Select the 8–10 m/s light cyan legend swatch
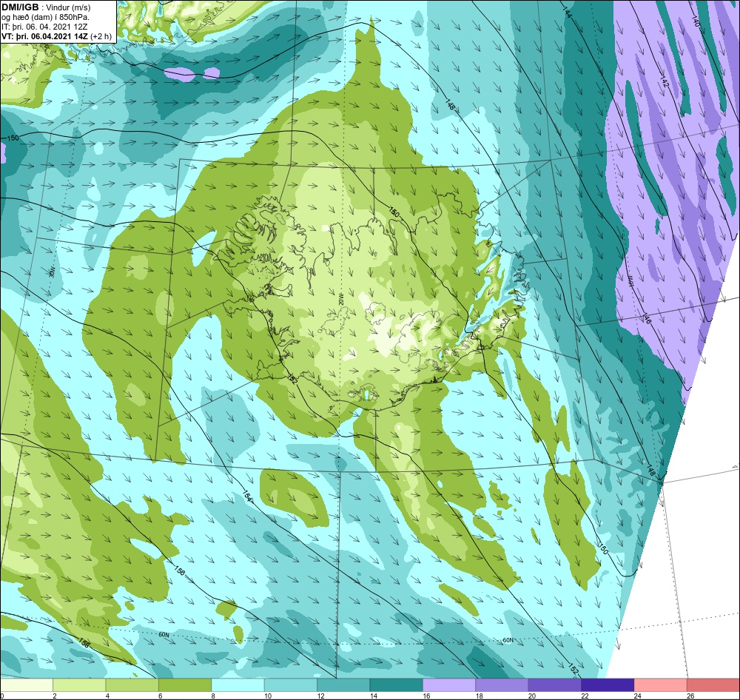The width and height of the screenshot is (740, 700). (238, 685)
